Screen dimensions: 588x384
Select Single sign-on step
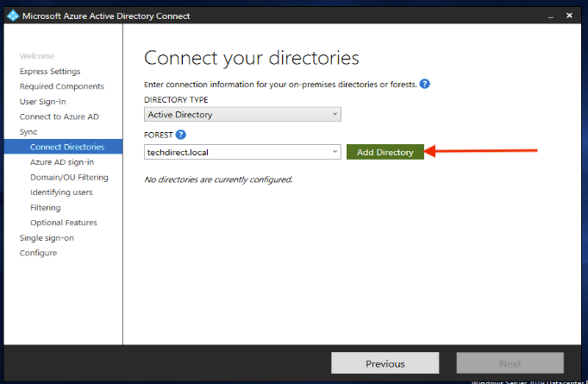pyautogui.click(x=47, y=238)
